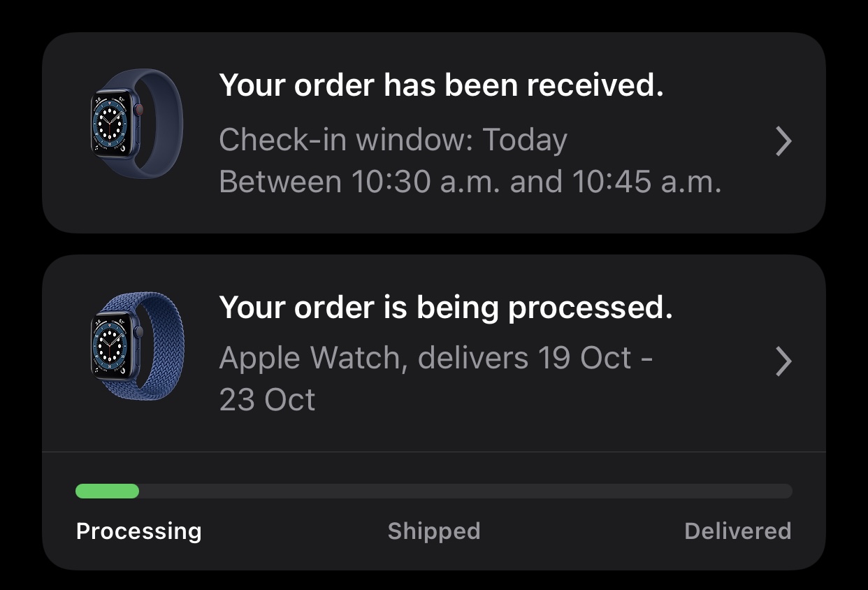
Task: Click the unfilled grey progress bar track
Action: click(465, 491)
